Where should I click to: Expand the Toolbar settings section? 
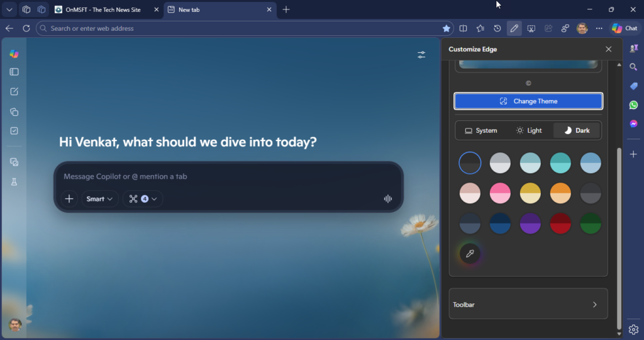point(528,305)
